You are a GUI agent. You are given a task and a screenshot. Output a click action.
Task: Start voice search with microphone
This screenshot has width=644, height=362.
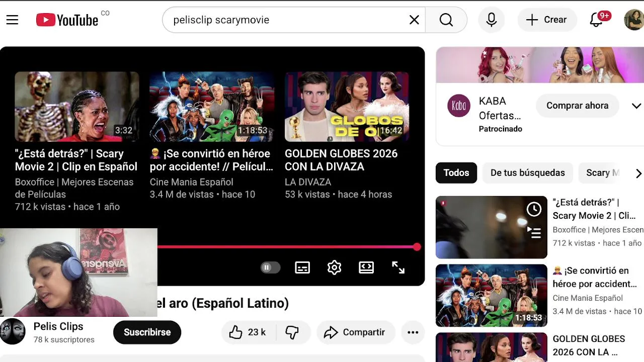point(492,20)
